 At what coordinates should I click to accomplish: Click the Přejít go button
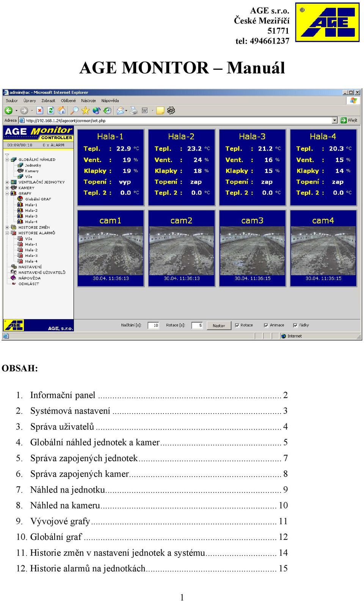point(349,121)
